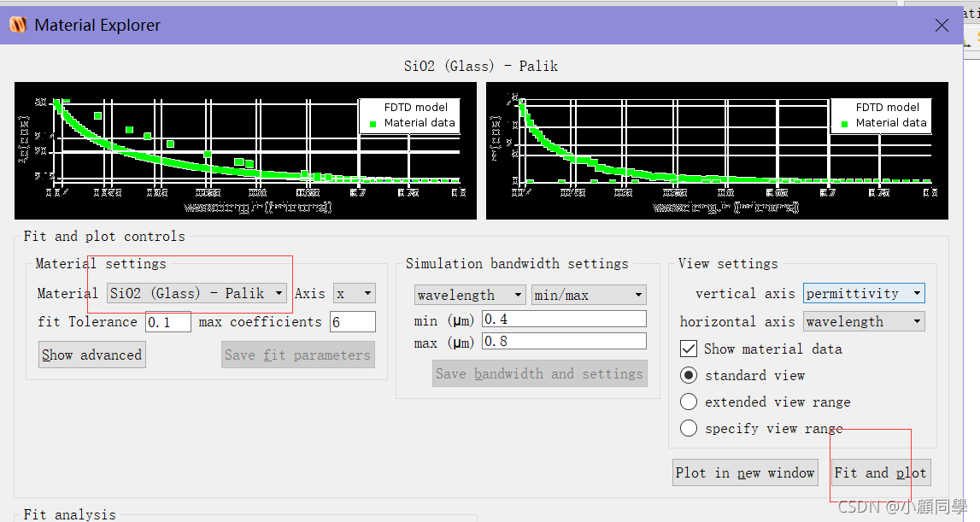Click the left plot's FDTD model legend

(x=415, y=107)
